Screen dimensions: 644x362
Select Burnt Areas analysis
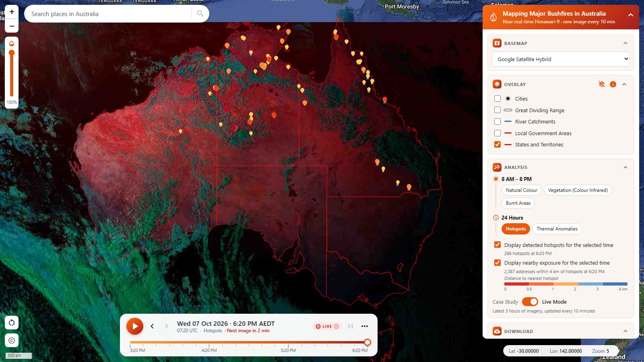pos(518,203)
